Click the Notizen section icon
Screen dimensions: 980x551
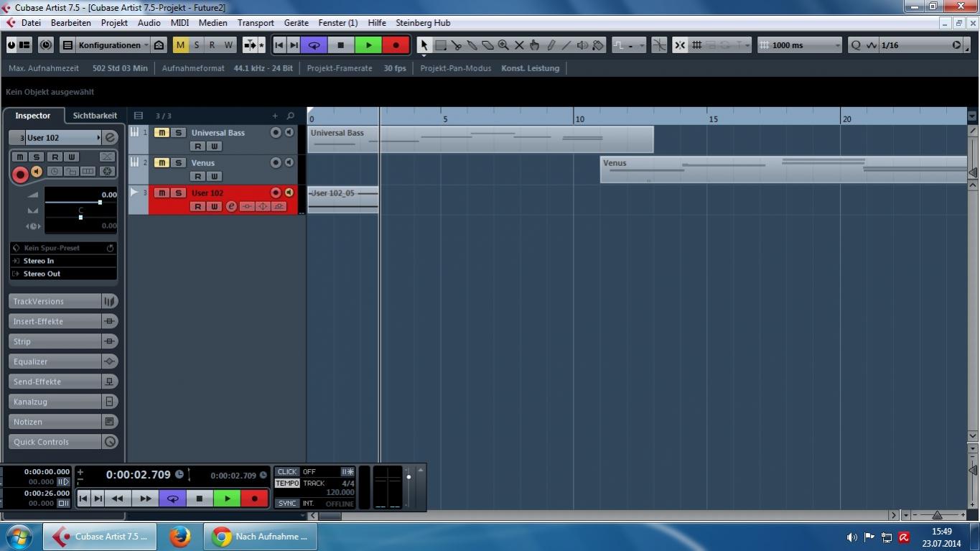(110, 422)
